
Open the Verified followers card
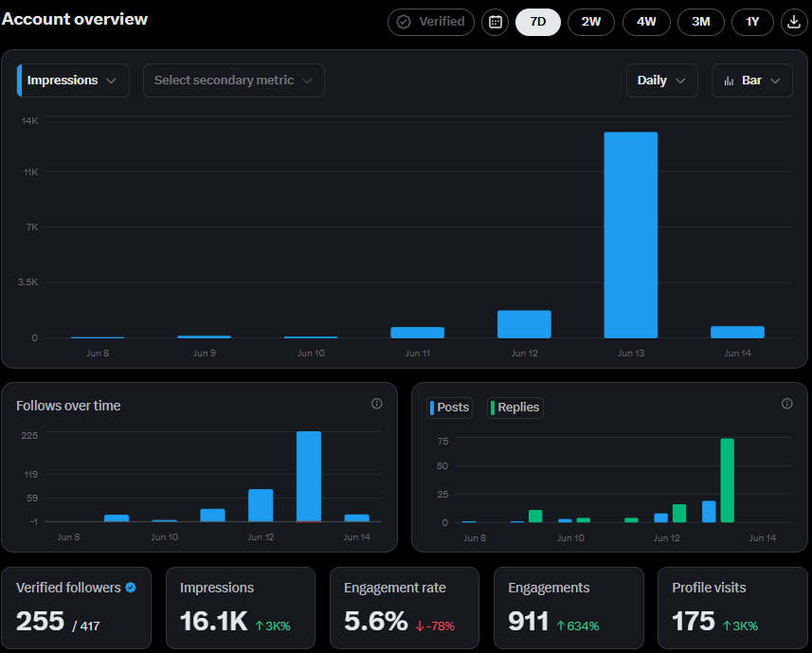[x=76, y=608]
